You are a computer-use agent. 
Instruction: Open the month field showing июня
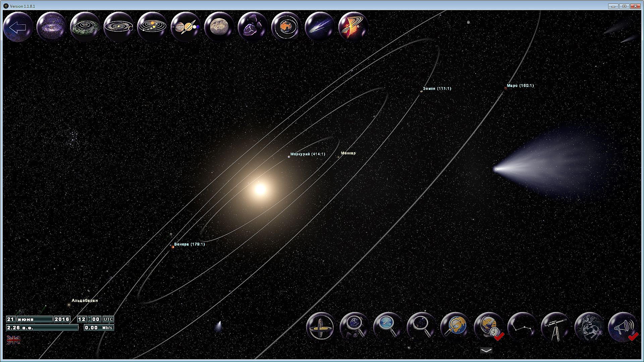point(35,319)
